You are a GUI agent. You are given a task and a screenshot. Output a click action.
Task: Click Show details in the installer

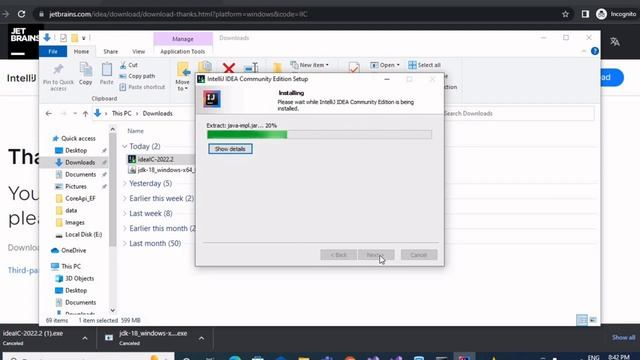tap(230, 149)
